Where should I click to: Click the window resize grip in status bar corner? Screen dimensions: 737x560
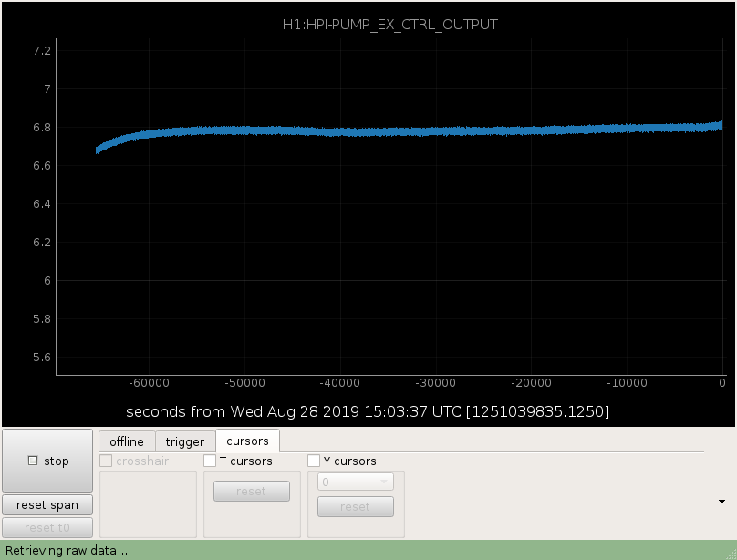[x=732, y=555]
